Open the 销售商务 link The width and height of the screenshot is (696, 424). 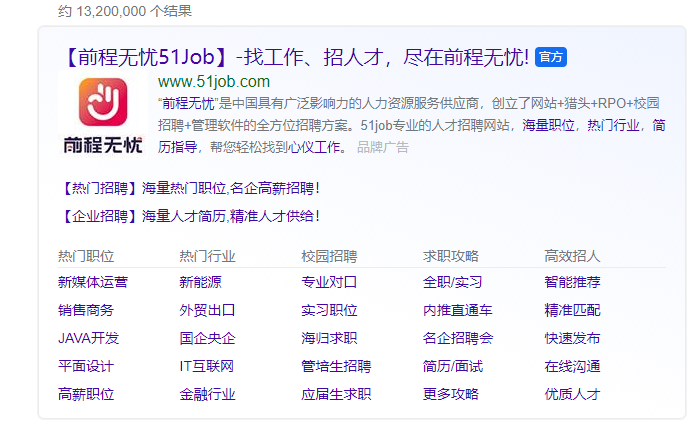tap(86, 310)
